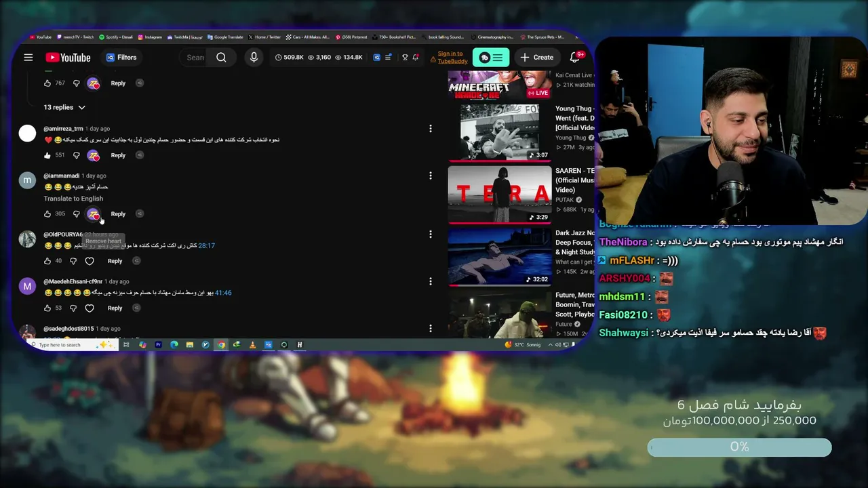Like the @iammamadi comment
868x488 pixels.
(47, 214)
